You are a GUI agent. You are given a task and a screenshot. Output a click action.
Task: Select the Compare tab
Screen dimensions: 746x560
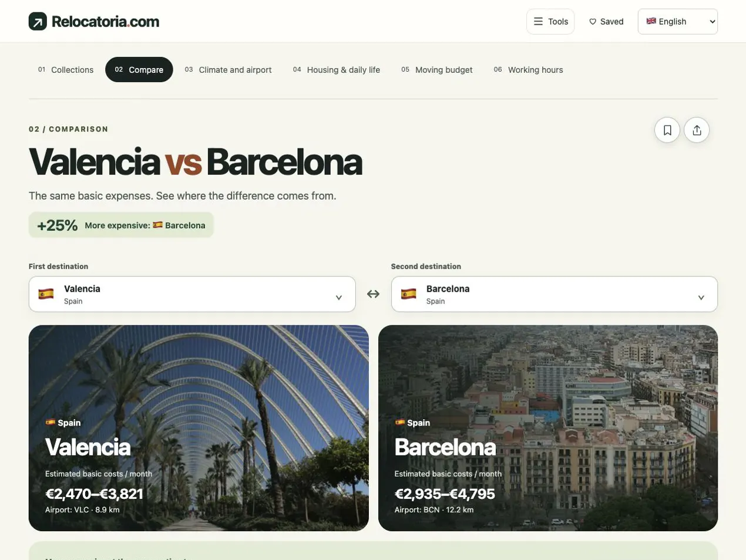(x=139, y=70)
